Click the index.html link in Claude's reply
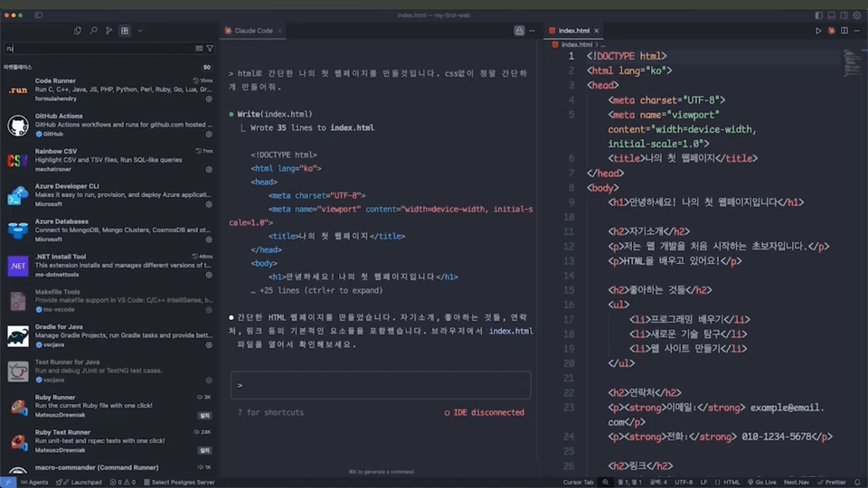The image size is (868, 488). tap(511, 331)
